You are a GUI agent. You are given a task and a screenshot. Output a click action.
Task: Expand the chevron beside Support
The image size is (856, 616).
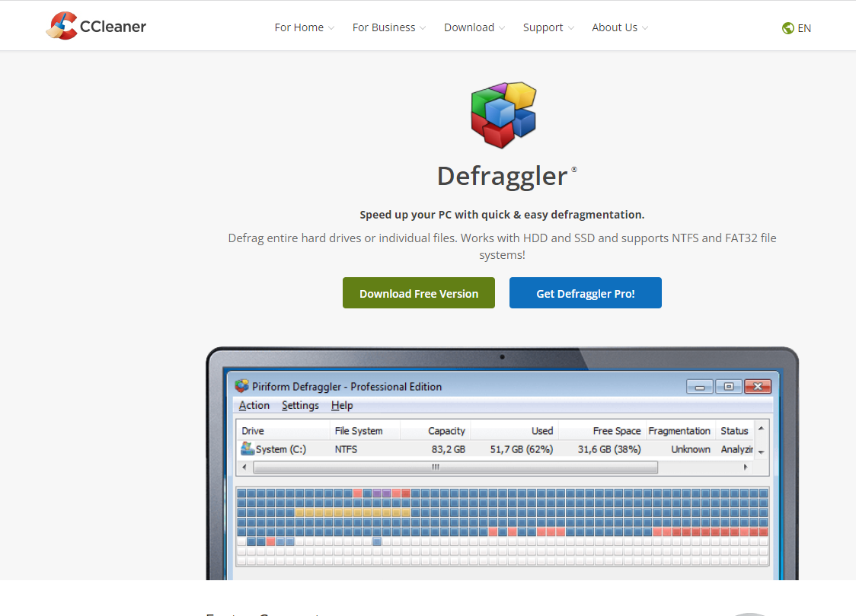click(571, 28)
